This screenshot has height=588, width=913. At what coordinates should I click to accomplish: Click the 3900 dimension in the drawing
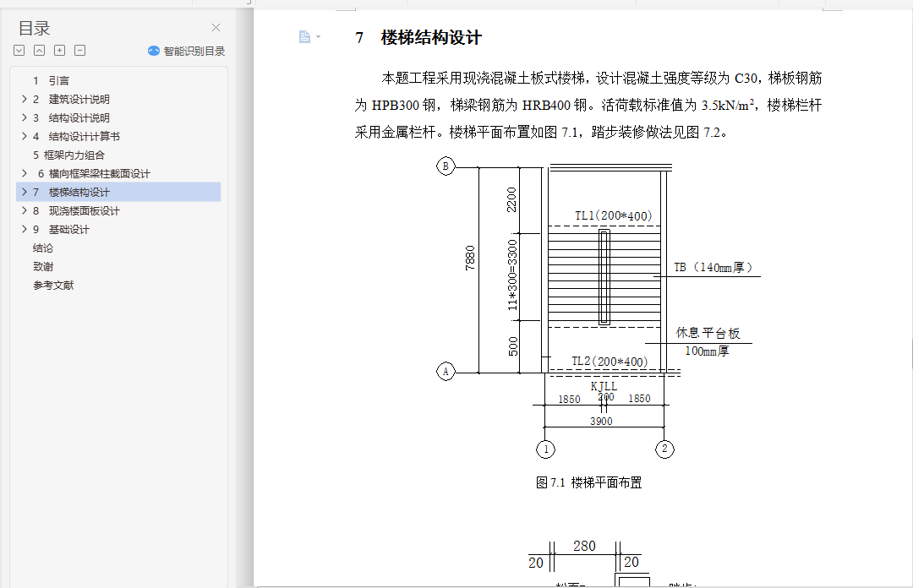(602, 421)
